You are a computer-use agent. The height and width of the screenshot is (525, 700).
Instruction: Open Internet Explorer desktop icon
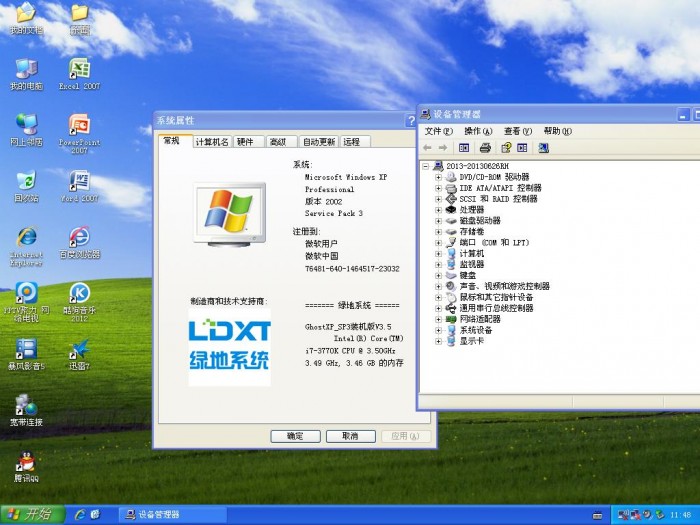[x=26, y=246]
